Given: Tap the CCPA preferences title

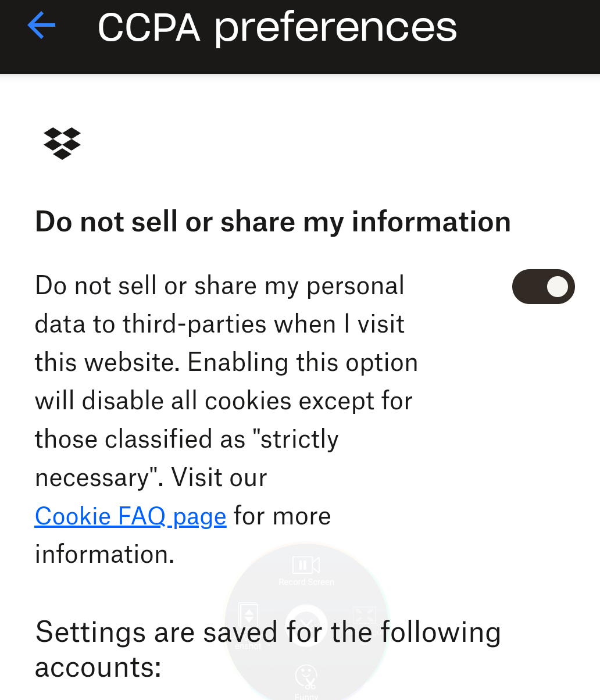Looking at the screenshot, I should (x=277, y=27).
